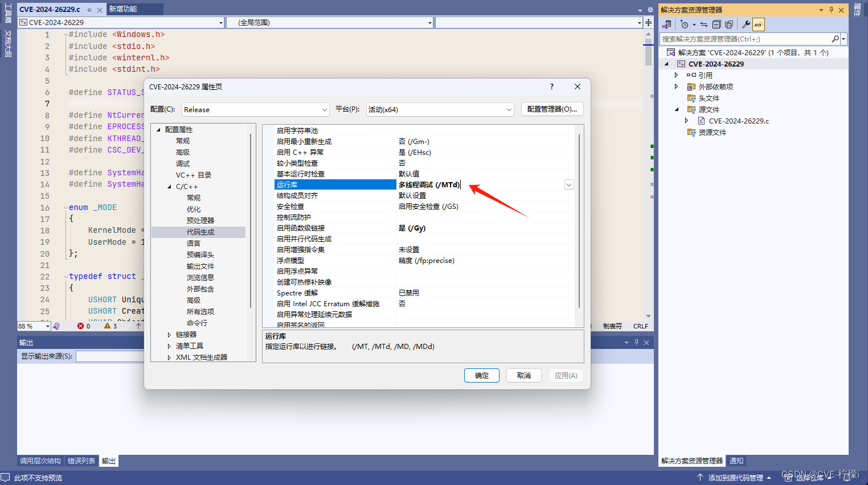This screenshot has width=868, height=485.
Task: Open 运行库 value dropdown arrow
Action: coord(569,184)
